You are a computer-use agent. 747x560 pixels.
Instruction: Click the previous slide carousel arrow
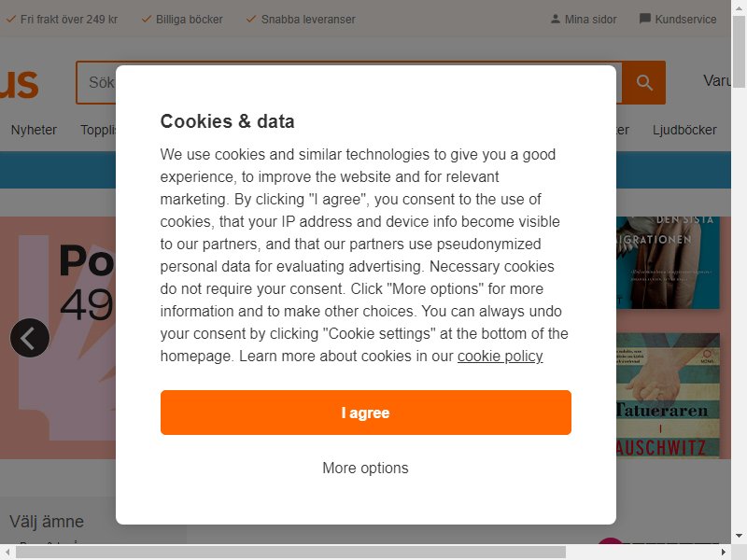pyautogui.click(x=30, y=338)
